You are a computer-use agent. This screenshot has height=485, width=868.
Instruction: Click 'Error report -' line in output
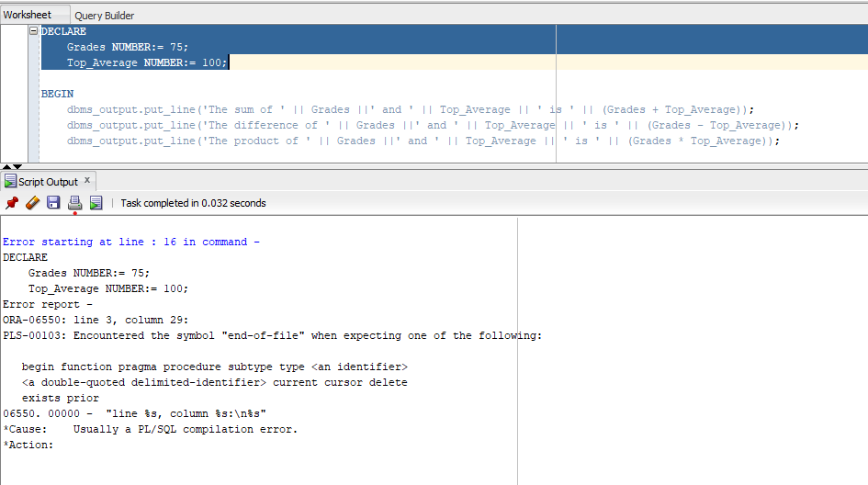coord(48,305)
